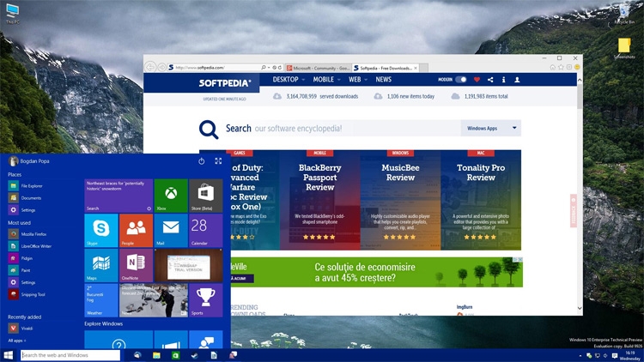Click the Softpedia info icon

(503, 80)
